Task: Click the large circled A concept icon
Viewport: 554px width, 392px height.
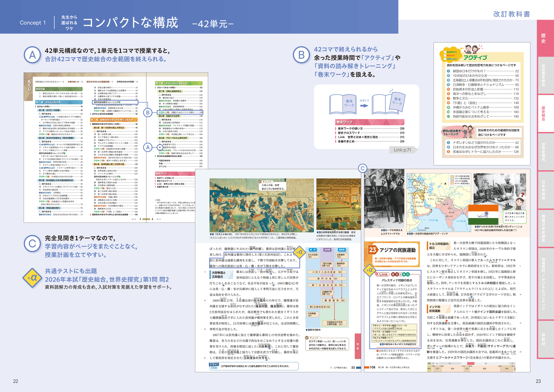Action: pos(32,55)
